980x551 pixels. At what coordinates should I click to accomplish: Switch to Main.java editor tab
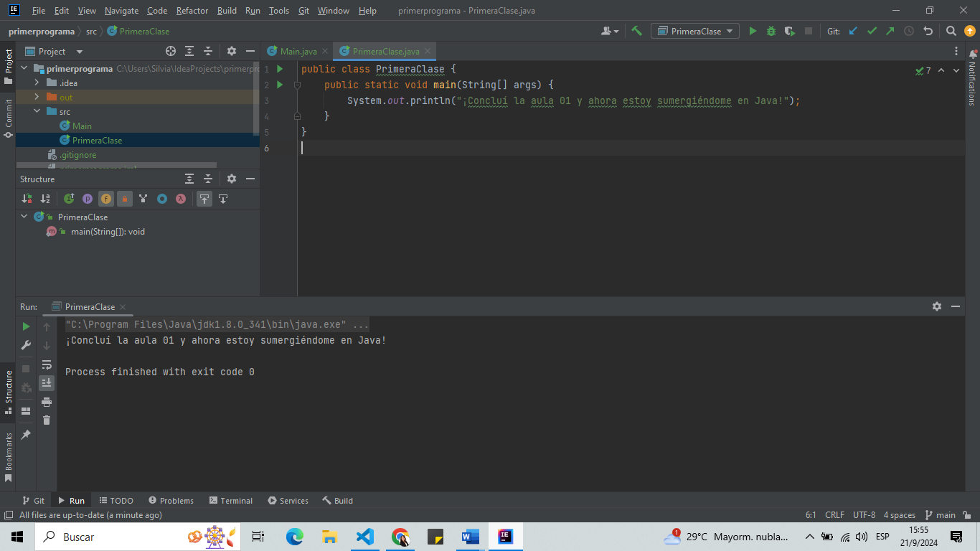[x=298, y=51]
